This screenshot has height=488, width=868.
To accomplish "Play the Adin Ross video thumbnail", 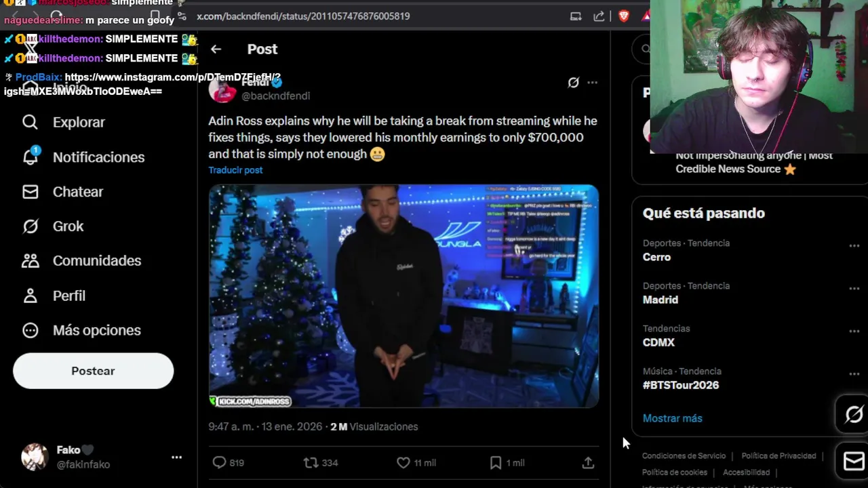I will (403, 296).
